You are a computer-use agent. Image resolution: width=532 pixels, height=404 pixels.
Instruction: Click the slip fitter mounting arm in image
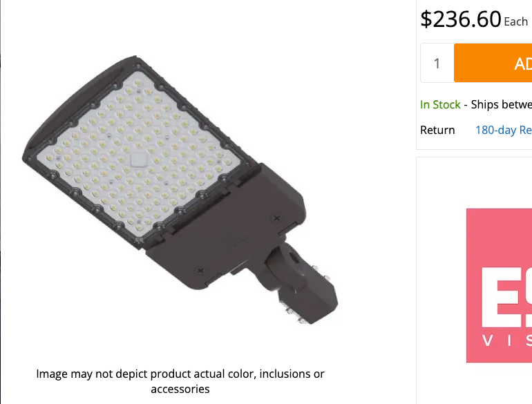click(x=301, y=285)
